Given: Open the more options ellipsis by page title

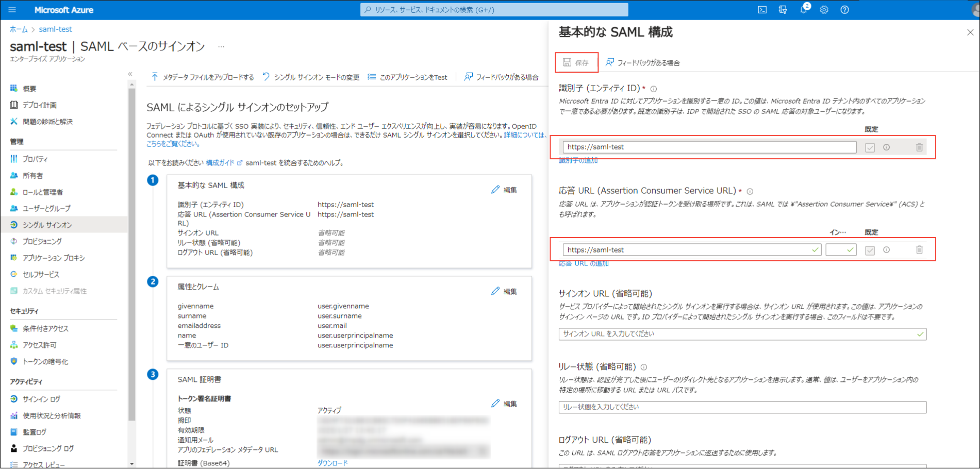Looking at the screenshot, I should pyautogui.click(x=221, y=47).
